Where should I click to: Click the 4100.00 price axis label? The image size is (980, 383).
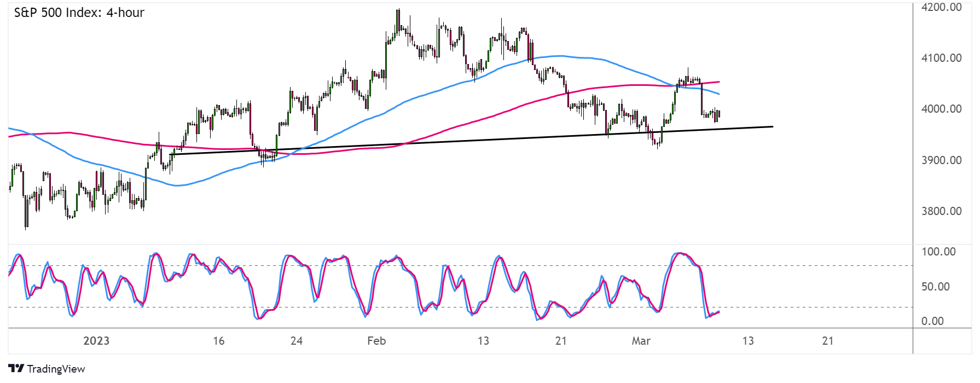[941, 58]
